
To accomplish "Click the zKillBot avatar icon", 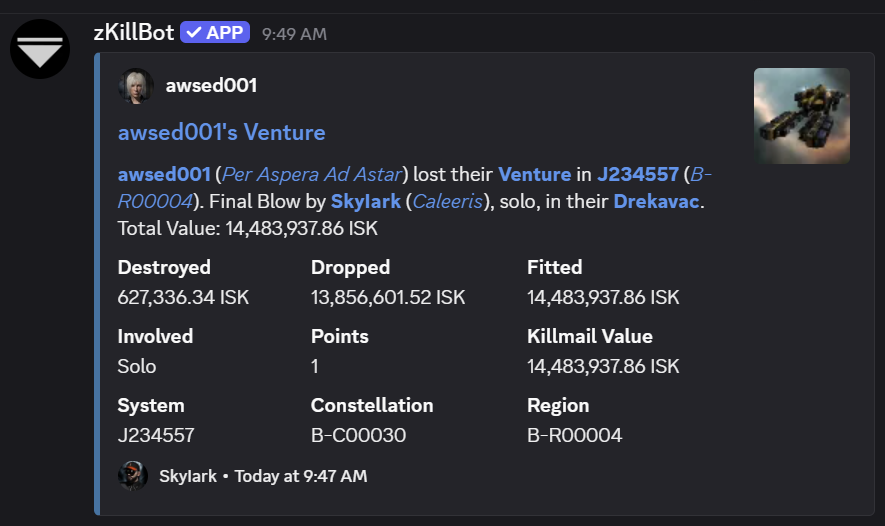I will coord(40,49).
